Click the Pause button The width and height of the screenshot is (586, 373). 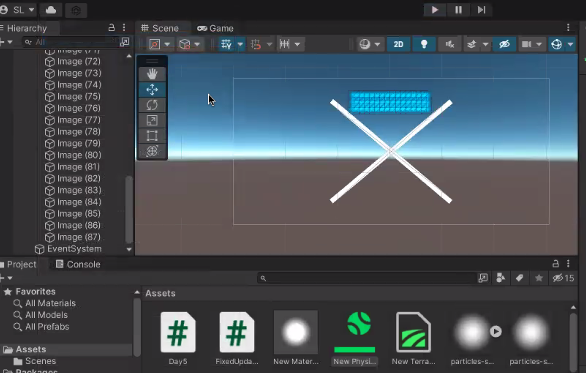tap(458, 10)
